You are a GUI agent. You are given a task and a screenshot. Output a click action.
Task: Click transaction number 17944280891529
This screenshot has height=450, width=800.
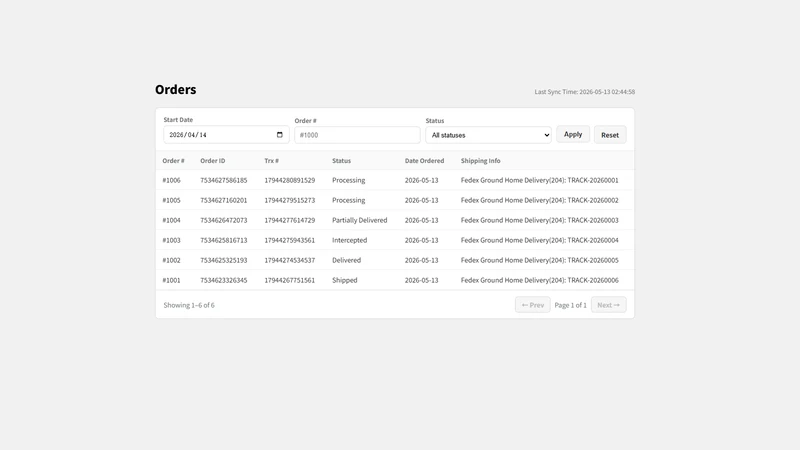tap(290, 180)
